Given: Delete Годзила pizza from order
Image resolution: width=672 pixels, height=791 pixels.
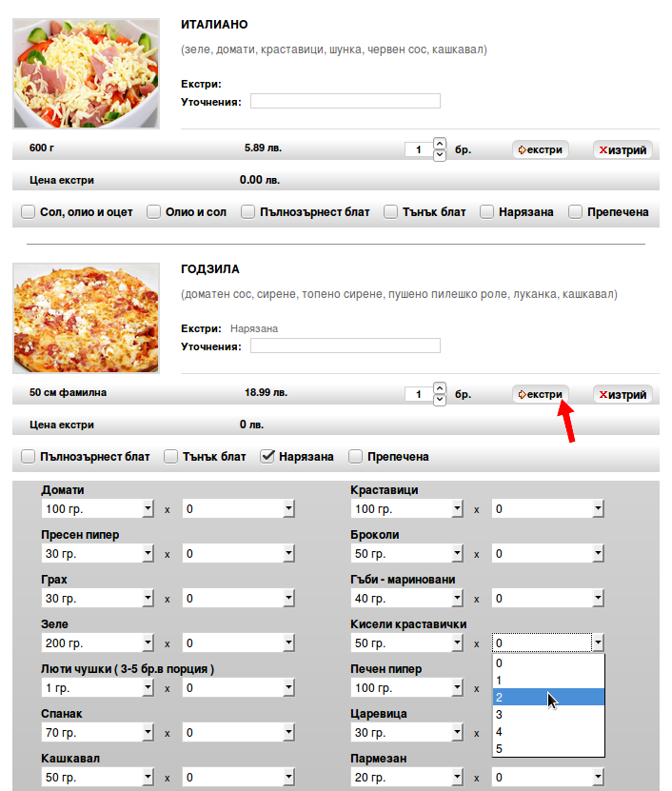Looking at the screenshot, I should click(623, 394).
